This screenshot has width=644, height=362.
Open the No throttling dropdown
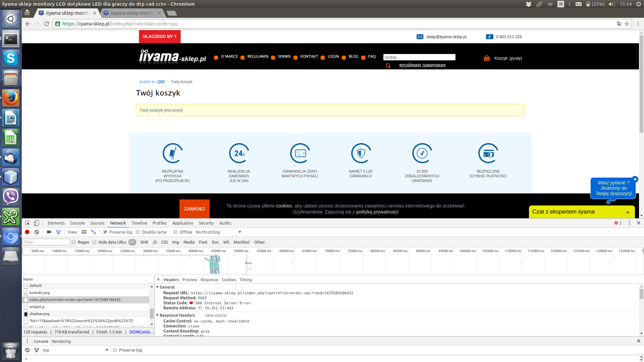tap(218, 232)
